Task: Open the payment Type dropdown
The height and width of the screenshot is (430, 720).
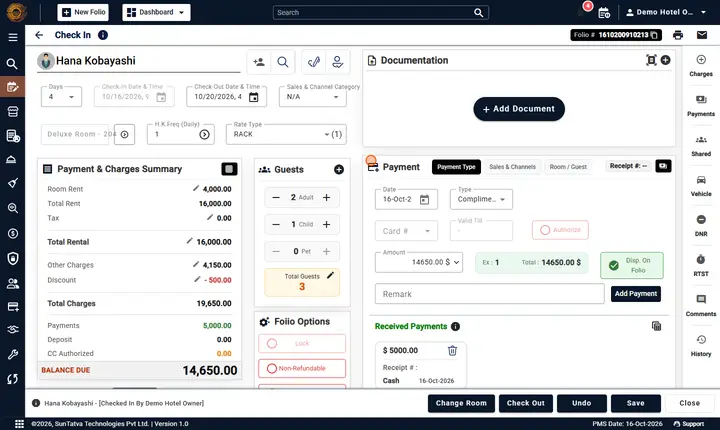Action: coord(481,199)
